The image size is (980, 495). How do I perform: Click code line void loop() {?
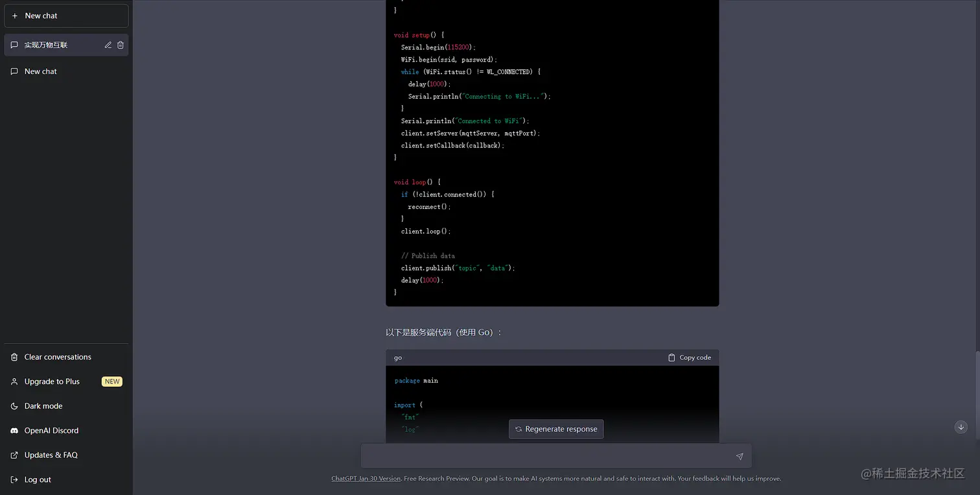(417, 182)
